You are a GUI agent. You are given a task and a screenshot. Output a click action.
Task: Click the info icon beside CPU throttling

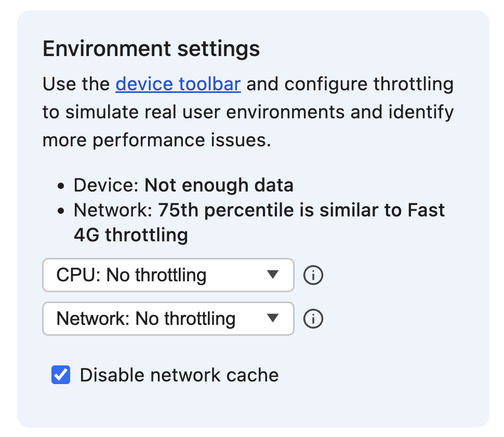tap(313, 275)
